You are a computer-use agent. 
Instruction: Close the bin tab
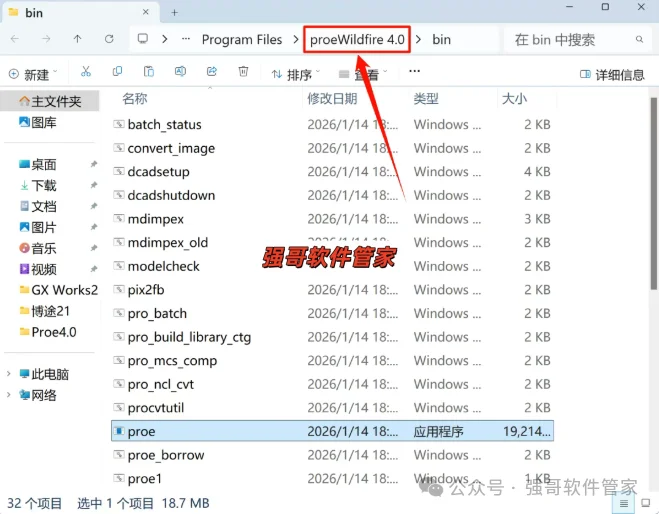pyautogui.click(x=145, y=12)
